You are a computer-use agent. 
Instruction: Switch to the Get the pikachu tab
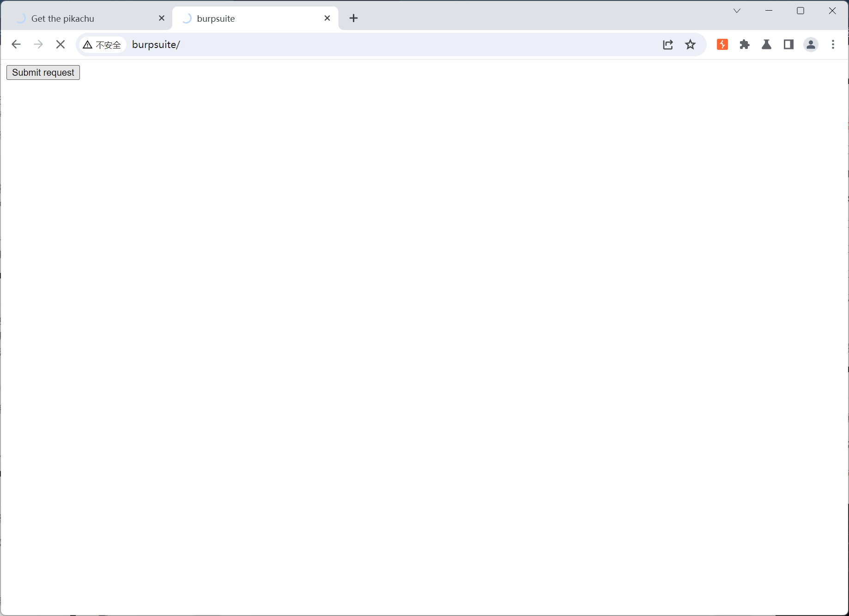click(x=83, y=18)
